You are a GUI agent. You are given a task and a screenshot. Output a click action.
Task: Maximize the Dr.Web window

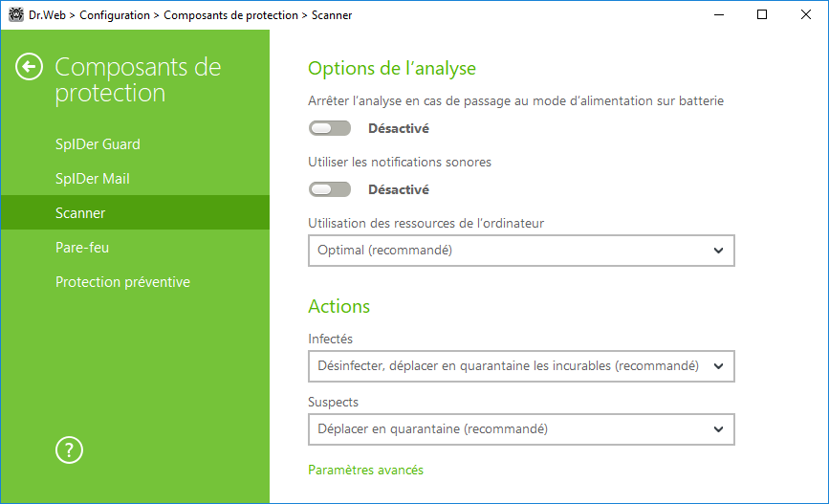click(x=762, y=14)
